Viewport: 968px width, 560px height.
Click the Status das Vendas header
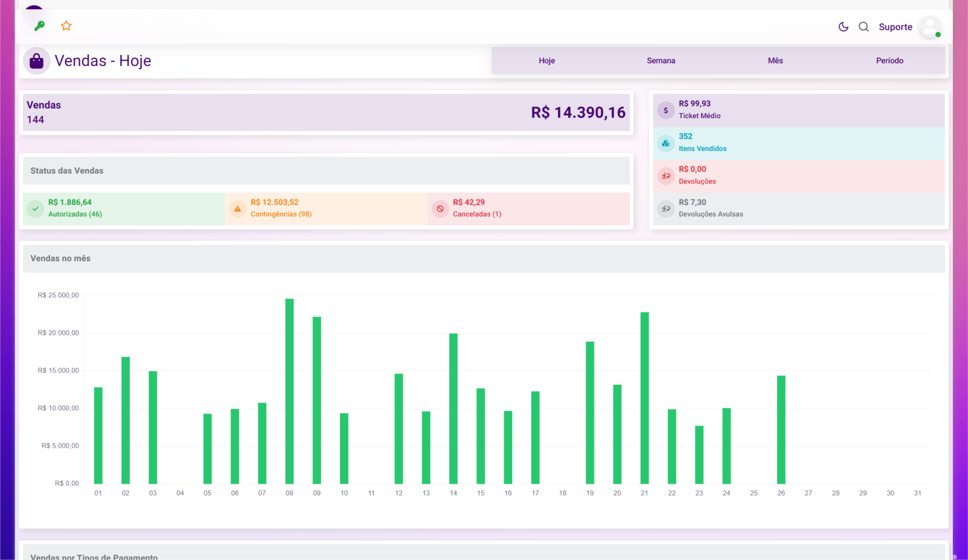point(327,171)
